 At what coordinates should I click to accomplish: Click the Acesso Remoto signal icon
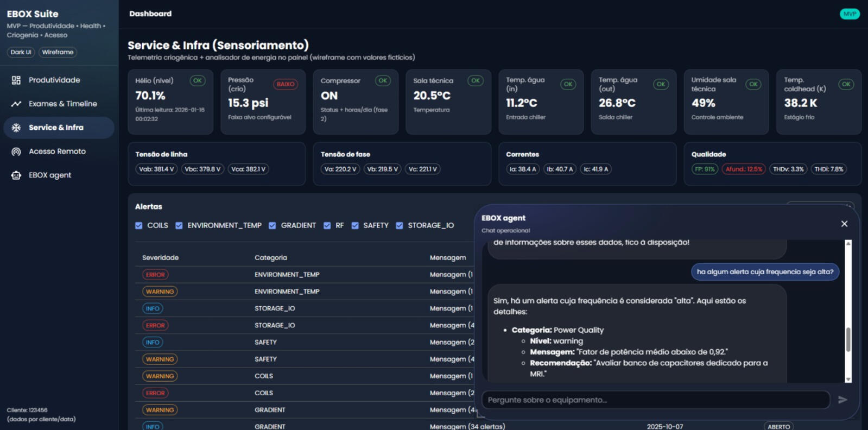(16, 151)
